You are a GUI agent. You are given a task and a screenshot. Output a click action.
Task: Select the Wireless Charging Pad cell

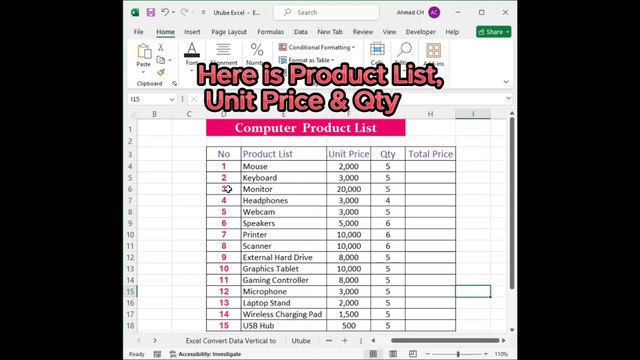(284, 314)
